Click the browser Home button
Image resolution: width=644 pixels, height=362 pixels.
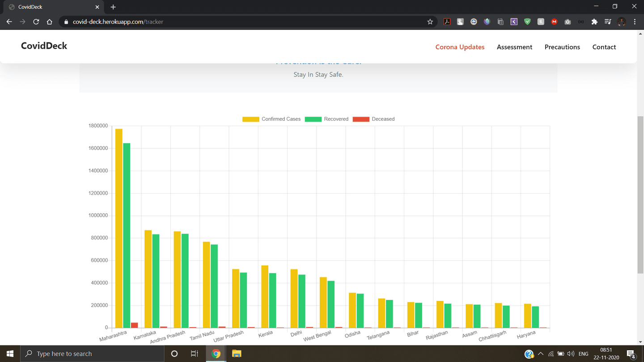(50, 21)
